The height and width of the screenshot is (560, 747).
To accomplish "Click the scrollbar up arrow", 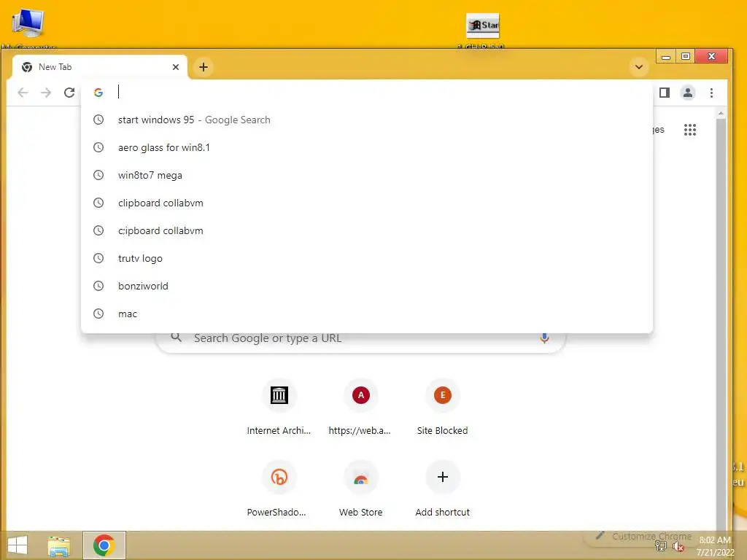I will tap(721, 113).
